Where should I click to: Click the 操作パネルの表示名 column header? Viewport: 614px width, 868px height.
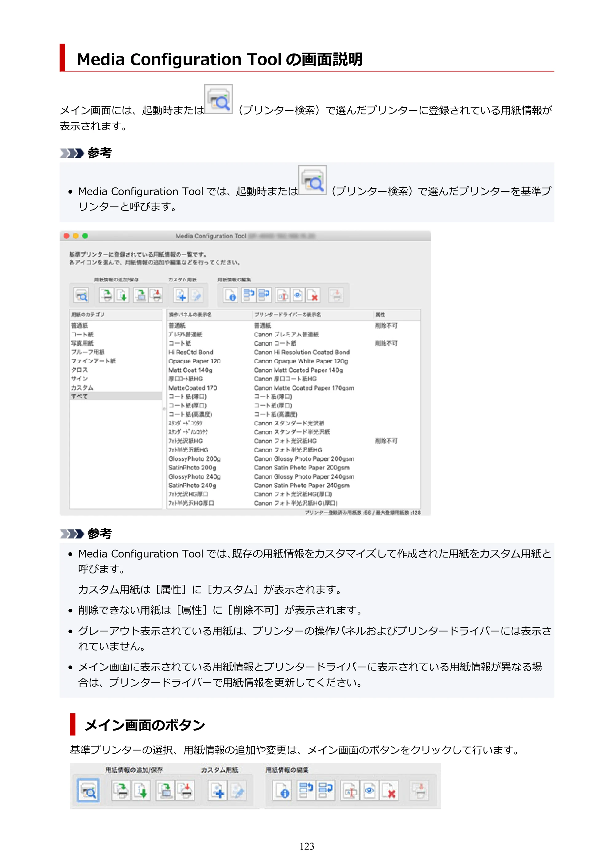pos(210,314)
